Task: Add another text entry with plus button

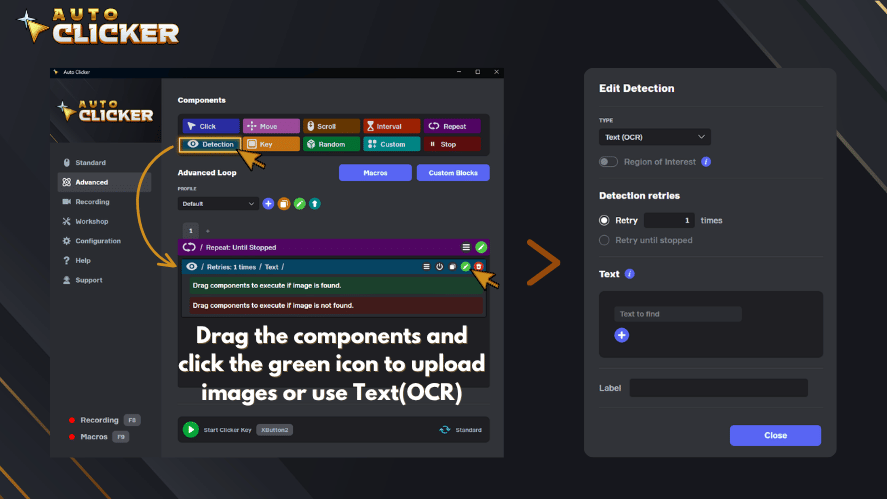Action: click(x=622, y=335)
